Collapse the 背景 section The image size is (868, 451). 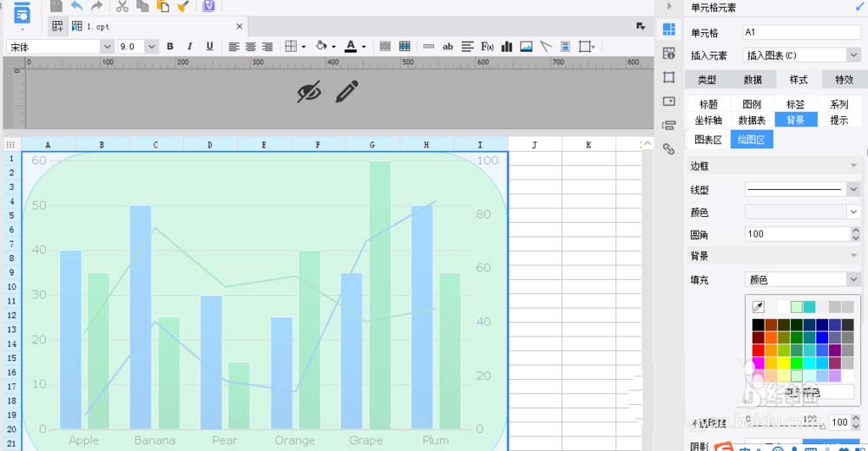coord(853,256)
